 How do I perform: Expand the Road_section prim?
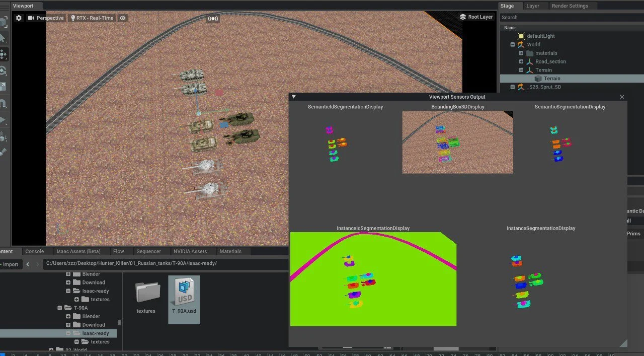521,61
